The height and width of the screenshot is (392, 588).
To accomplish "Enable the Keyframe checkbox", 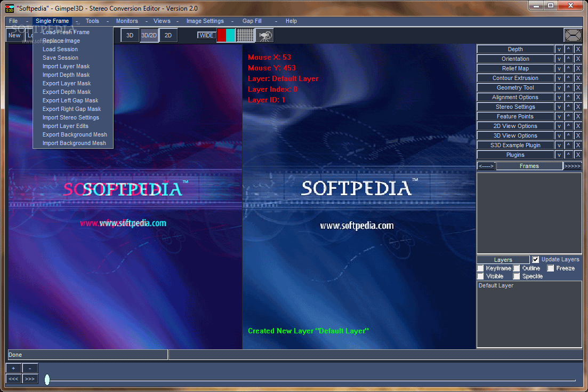I will [480, 268].
